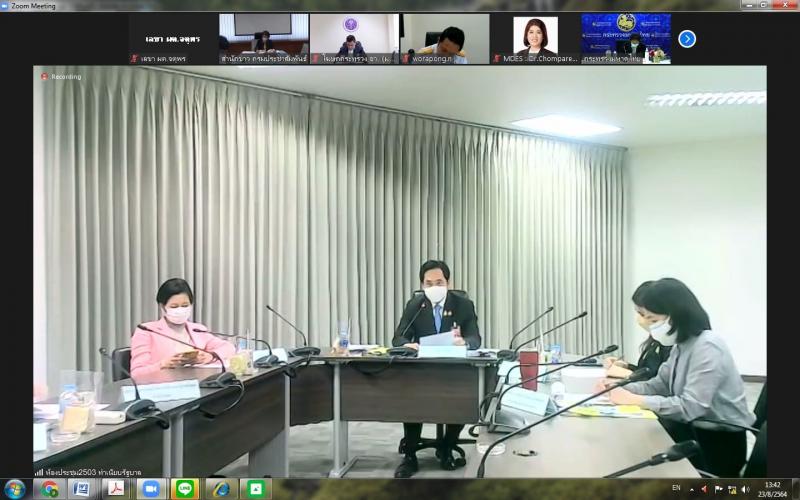Minimize the Zoom Meeting window
Viewport: 800px width, 500px height.
pyautogui.click(x=748, y=5)
